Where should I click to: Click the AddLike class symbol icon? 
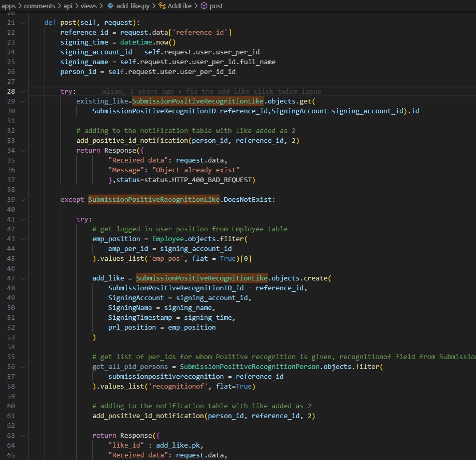point(162,6)
